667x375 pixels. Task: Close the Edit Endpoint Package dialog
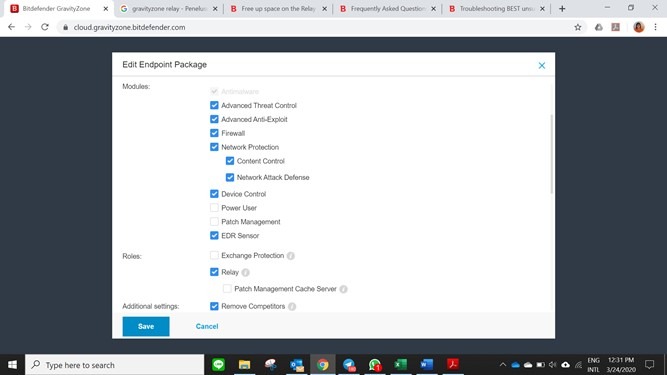[542, 65]
